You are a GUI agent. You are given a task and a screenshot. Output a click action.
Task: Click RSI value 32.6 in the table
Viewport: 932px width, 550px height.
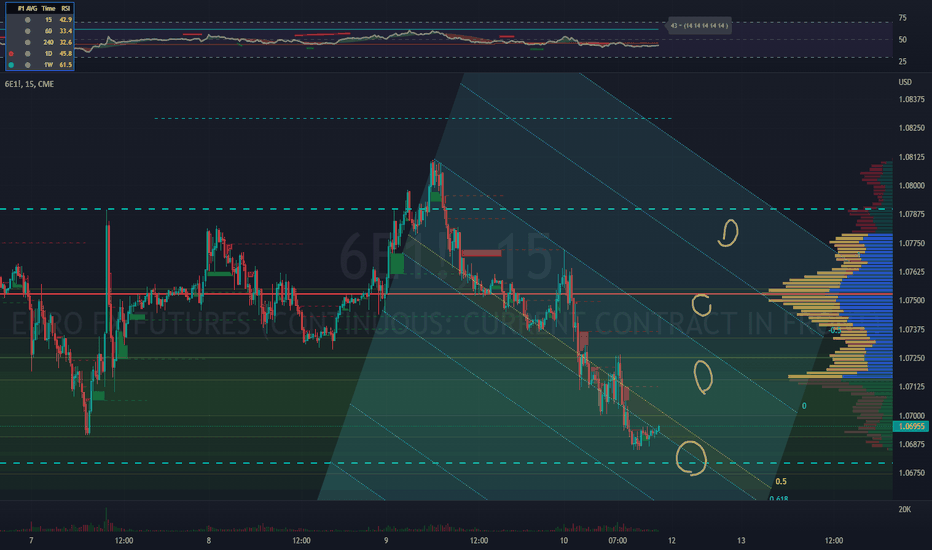click(65, 42)
